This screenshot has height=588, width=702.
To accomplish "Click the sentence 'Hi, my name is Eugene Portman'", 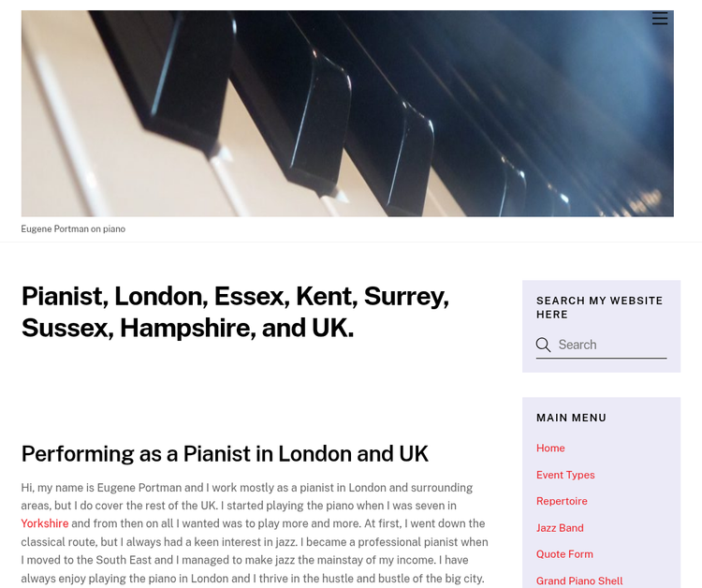I will tap(112, 488).
